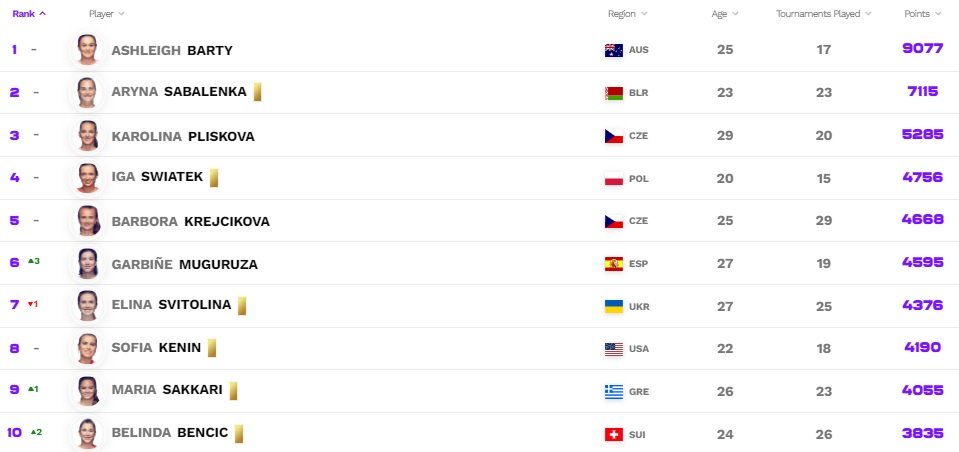Click the Belarus flag icon next to BLR
Image resolution: width=959 pixels, height=452 pixels.
click(x=614, y=93)
